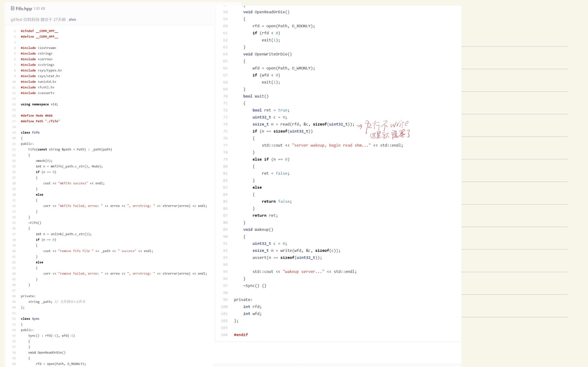Screen dimensions: 588x367
Task: Click the "wakeup server..." string literal
Action: click(303, 271)
